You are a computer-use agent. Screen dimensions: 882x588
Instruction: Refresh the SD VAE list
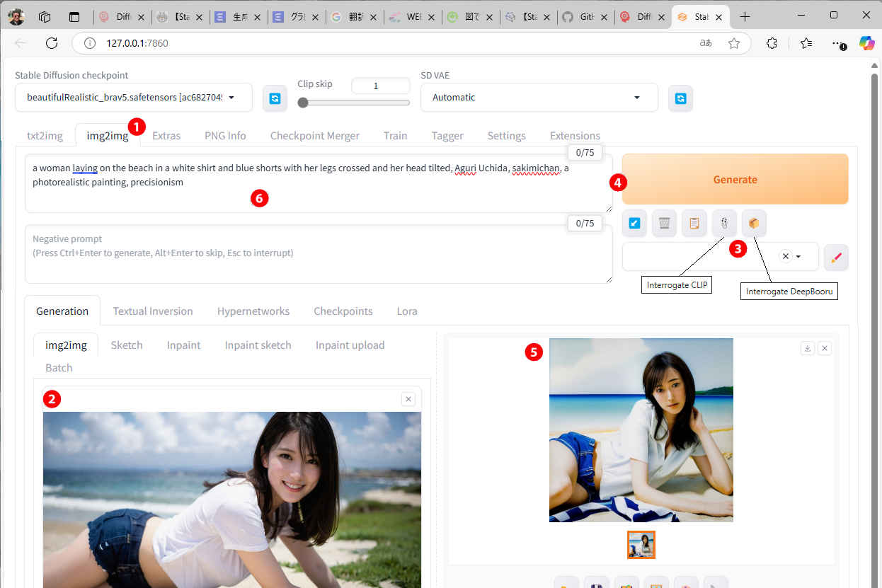(x=680, y=98)
